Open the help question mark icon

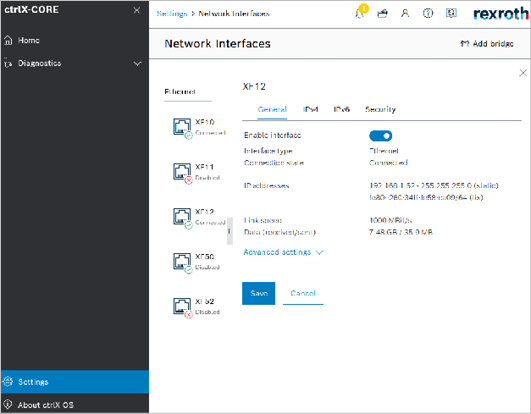[428, 13]
